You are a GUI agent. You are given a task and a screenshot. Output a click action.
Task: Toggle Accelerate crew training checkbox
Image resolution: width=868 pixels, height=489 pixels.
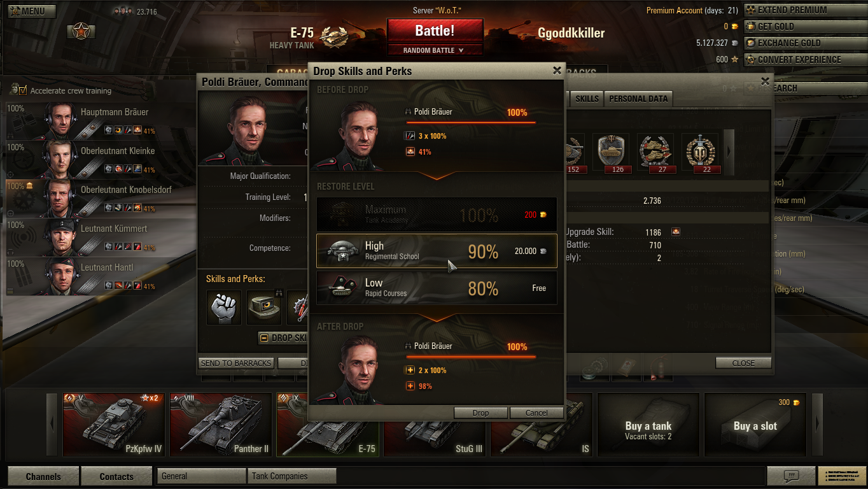[23, 90]
